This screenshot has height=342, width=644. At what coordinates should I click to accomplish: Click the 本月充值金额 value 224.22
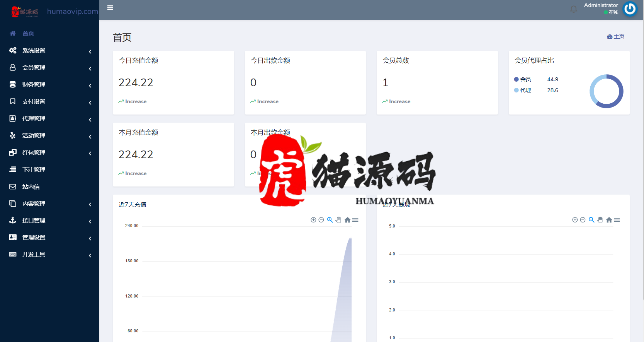pos(136,154)
